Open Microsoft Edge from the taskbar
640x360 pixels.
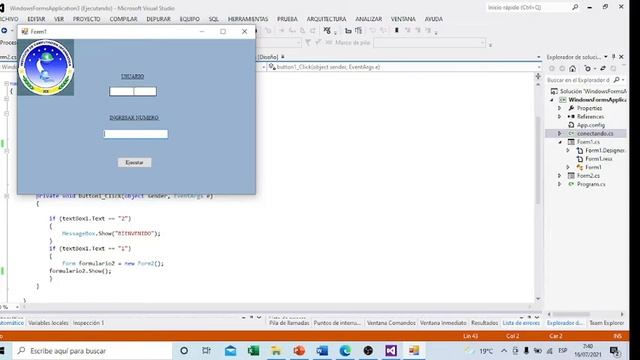coord(345,351)
